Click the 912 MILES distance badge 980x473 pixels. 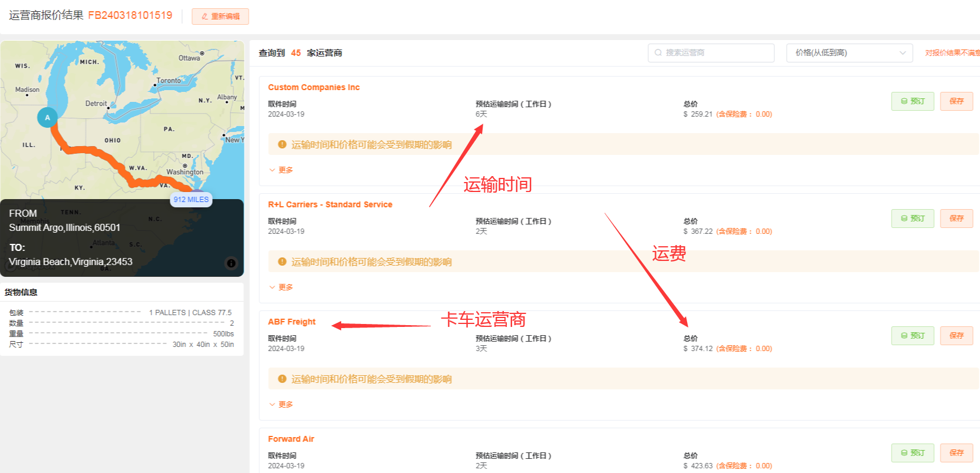[x=191, y=200]
